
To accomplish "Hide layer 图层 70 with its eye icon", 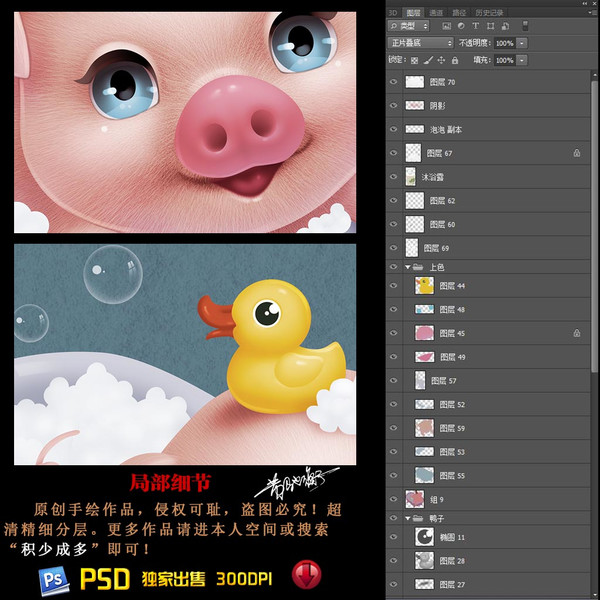I will pos(393,82).
